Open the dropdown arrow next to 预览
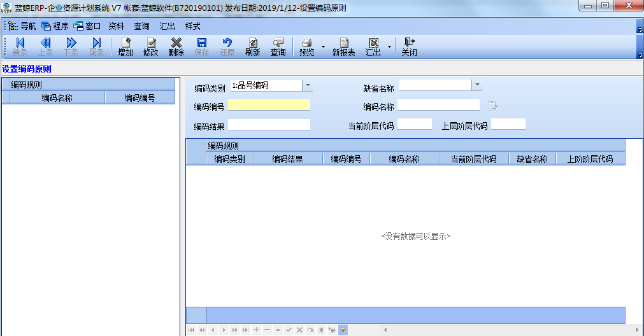The width and height of the screenshot is (644, 336). click(323, 47)
